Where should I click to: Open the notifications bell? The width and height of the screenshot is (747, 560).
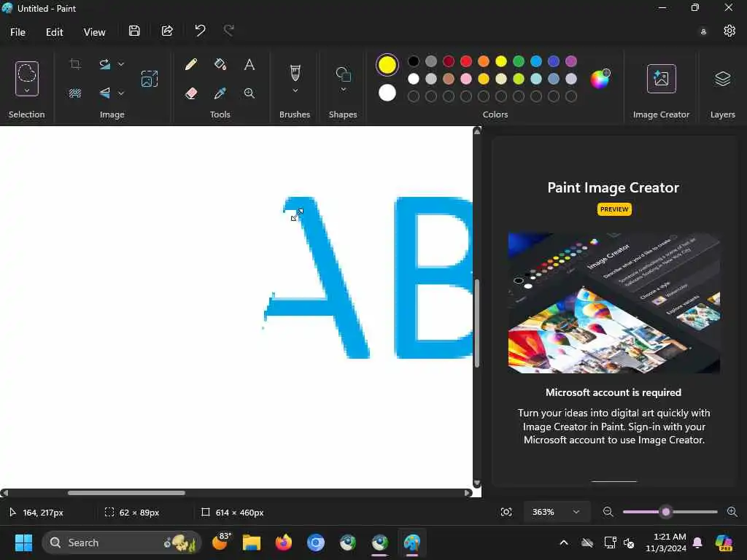pyautogui.click(x=697, y=542)
